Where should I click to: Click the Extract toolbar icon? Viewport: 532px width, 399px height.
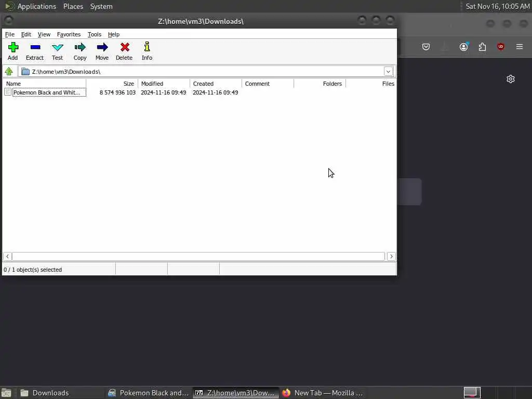click(x=35, y=47)
